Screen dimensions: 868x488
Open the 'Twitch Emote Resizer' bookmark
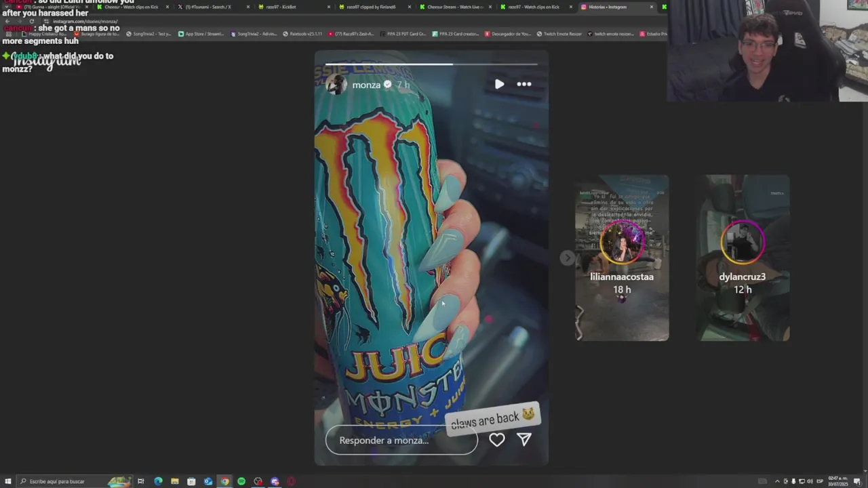tap(559, 34)
